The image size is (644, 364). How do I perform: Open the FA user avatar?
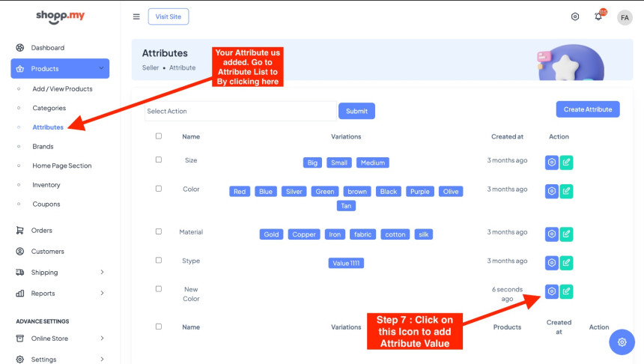625,17
